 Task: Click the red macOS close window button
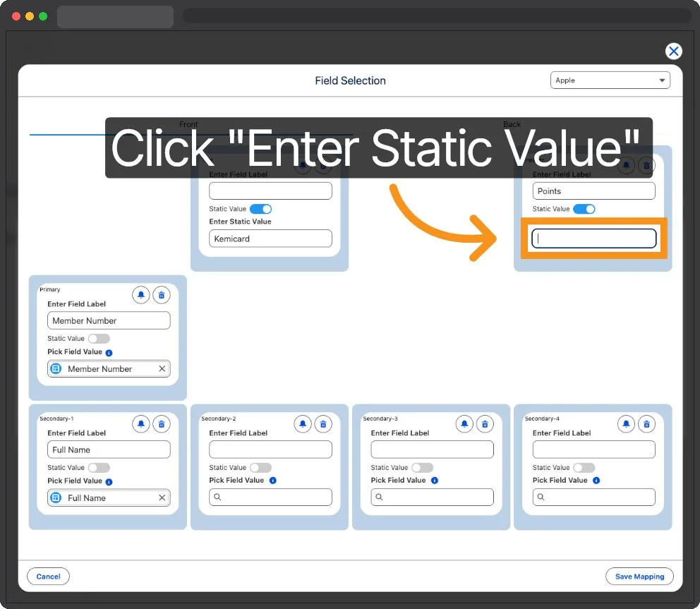(x=16, y=16)
